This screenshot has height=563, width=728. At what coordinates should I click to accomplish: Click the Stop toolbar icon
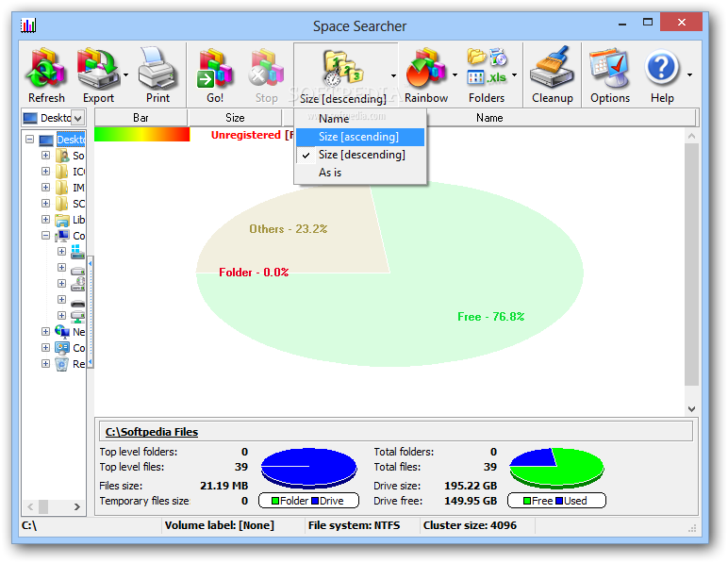(x=266, y=69)
